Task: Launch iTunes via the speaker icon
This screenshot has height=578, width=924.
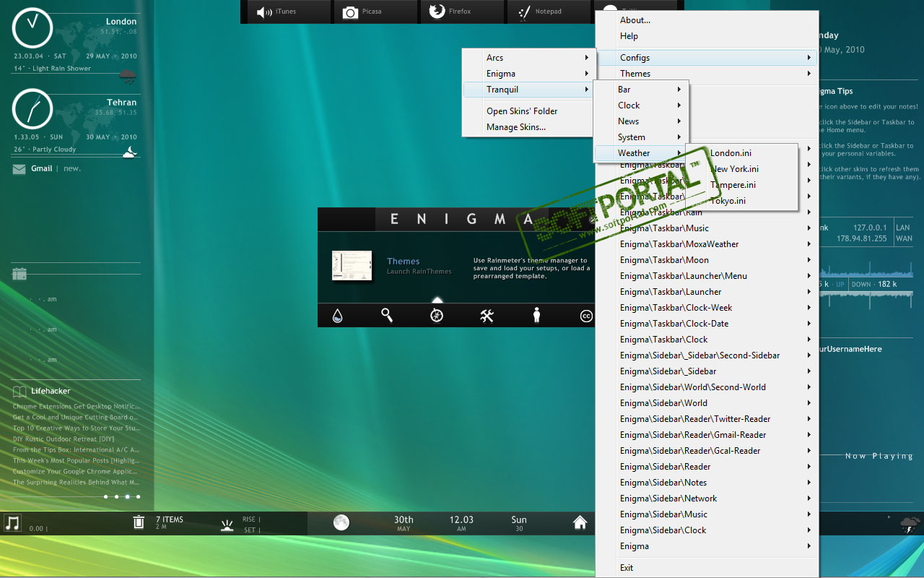Action: tap(264, 12)
